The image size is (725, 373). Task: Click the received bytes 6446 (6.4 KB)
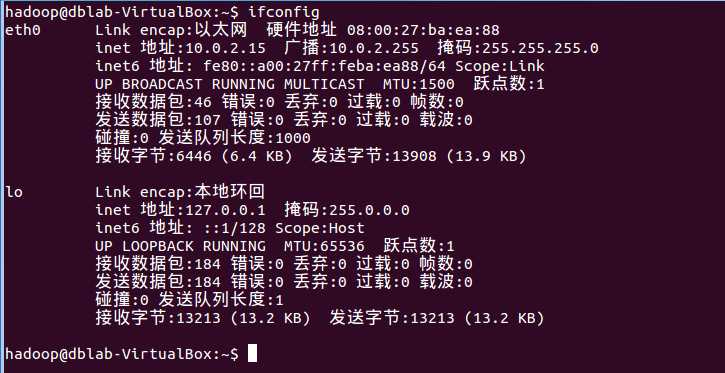(x=234, y=156)
